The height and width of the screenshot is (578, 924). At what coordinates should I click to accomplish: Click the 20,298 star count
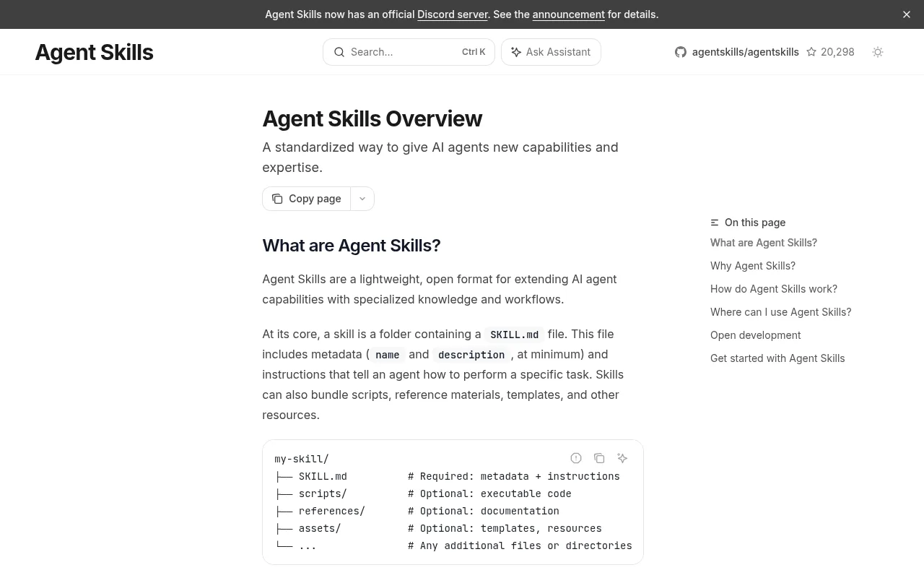(x=837, y=52)
